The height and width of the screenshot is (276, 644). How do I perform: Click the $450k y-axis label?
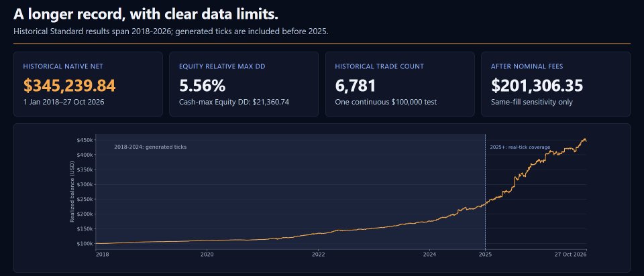point(85,140)
